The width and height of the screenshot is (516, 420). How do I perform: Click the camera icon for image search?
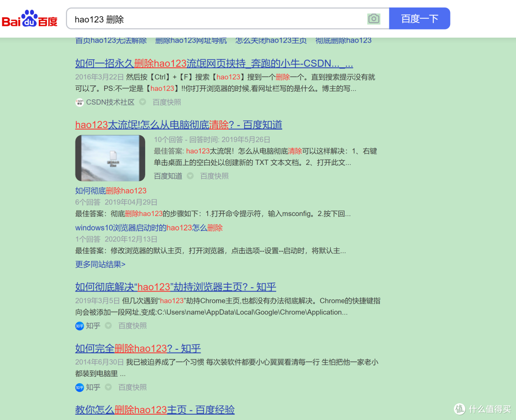click(374, 19)
